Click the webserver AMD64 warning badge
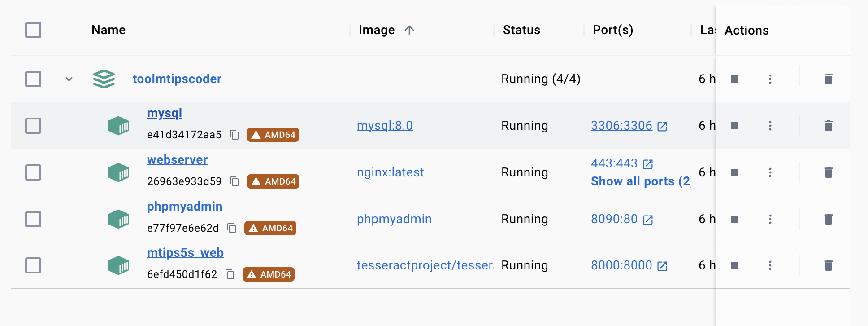The width and height of the screenshot is (868, 326). pos(273,181)
